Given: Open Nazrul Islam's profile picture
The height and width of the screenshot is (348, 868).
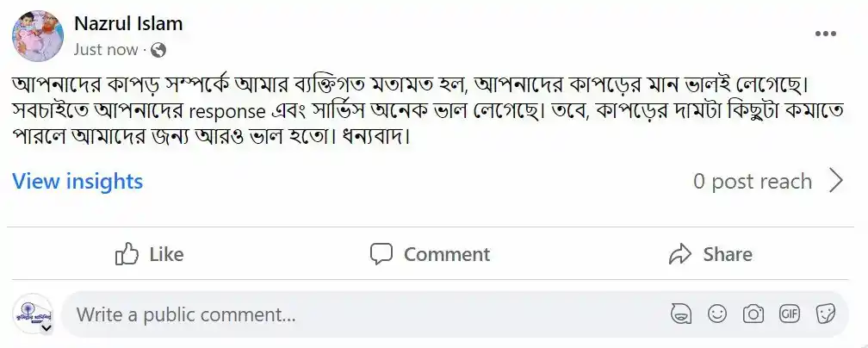Looking at the screenshot, I should point(37,36).
